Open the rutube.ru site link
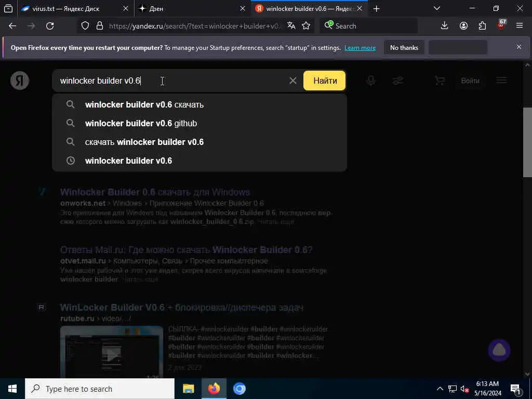Image resolution: width=532 pixels, height=399 pixels. point(77,318)
